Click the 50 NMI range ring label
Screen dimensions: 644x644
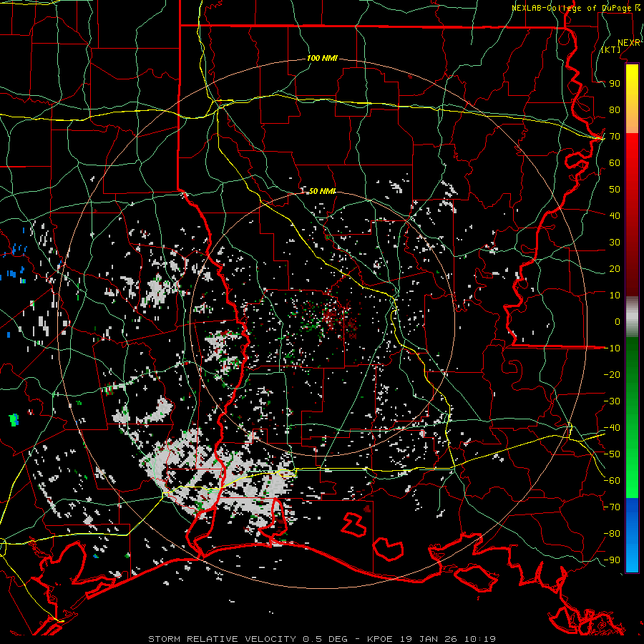pyautogui.click(x=322, y=191)
